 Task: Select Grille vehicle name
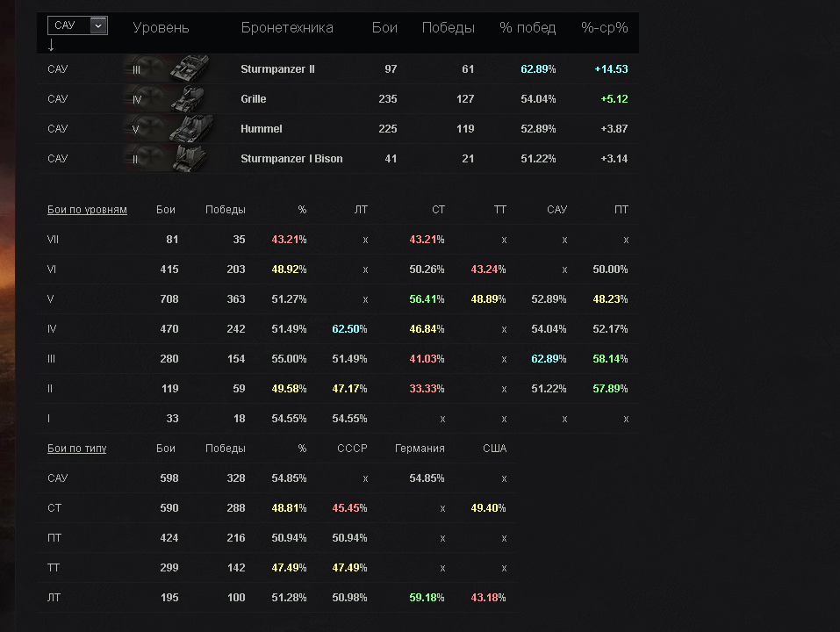click(x=254, y=99)
